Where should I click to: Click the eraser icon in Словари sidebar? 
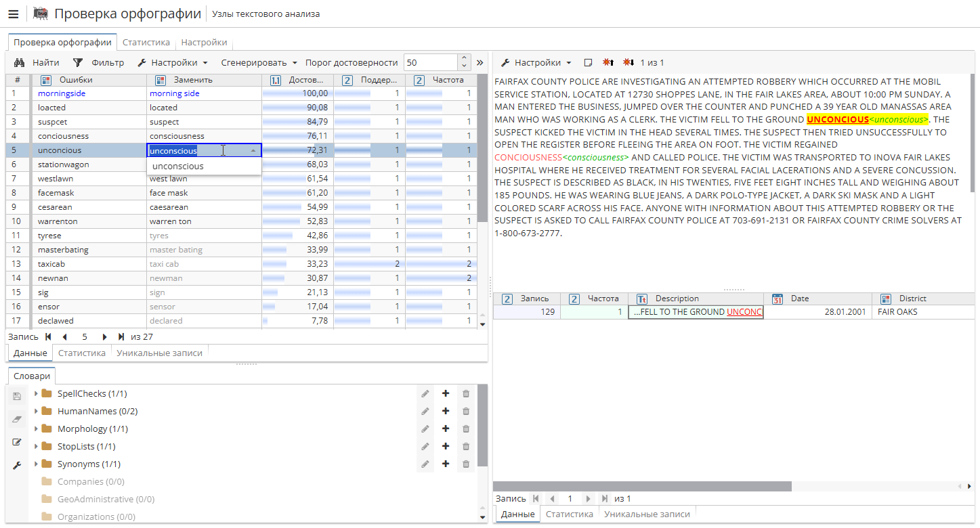coord(18,420)
